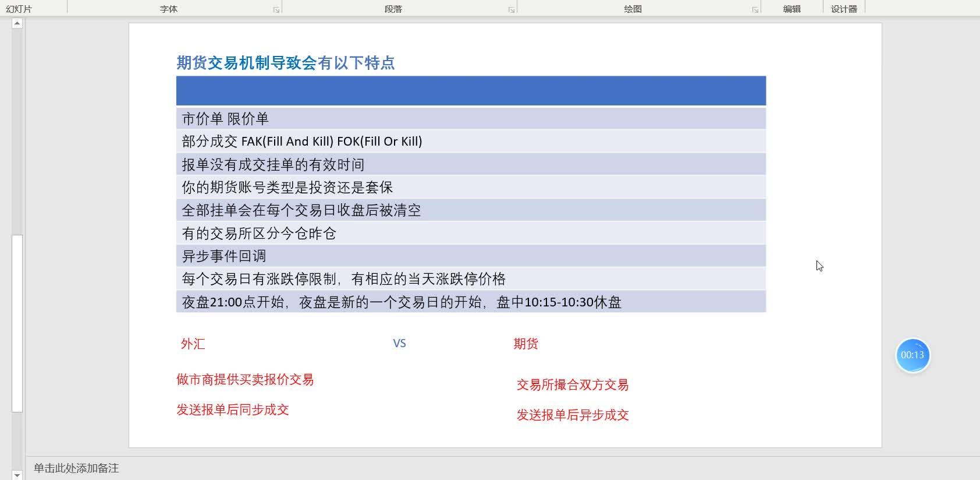This screenshot has width=980, height=480.
Task: Click the row 有的交易所区分今仓昨仓
Action: coord(471,233)
